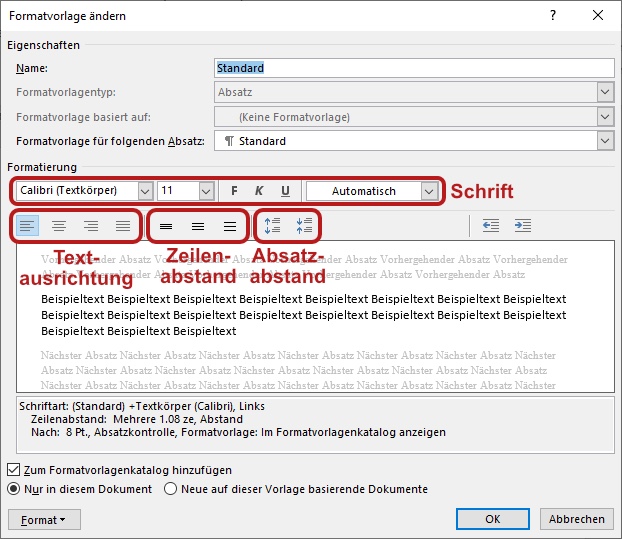Screen dimensions: 622x539
Task: Open Automatisch font color picker
Action: (x=372, y=191)
